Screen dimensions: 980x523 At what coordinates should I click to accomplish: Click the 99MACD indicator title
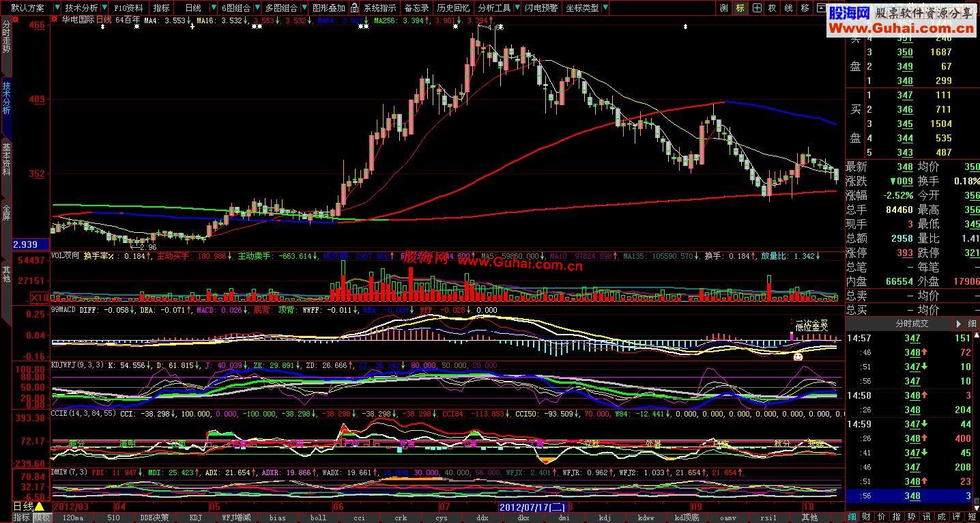64,310
